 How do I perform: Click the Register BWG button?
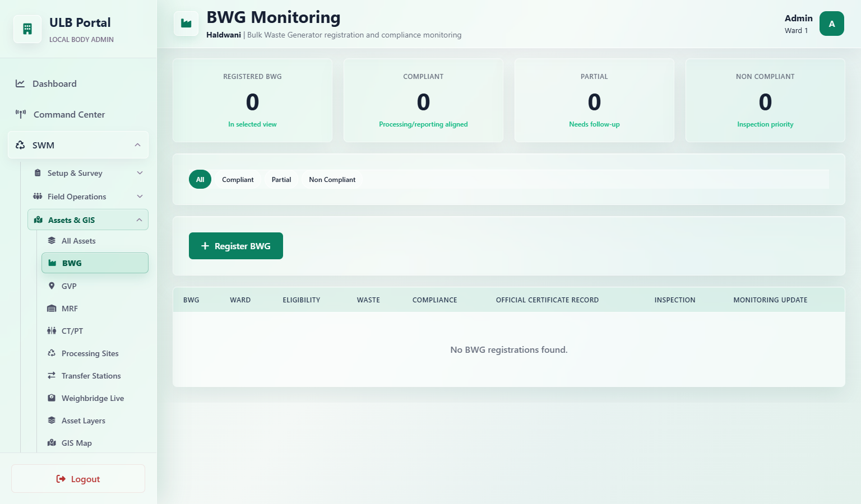236,246
